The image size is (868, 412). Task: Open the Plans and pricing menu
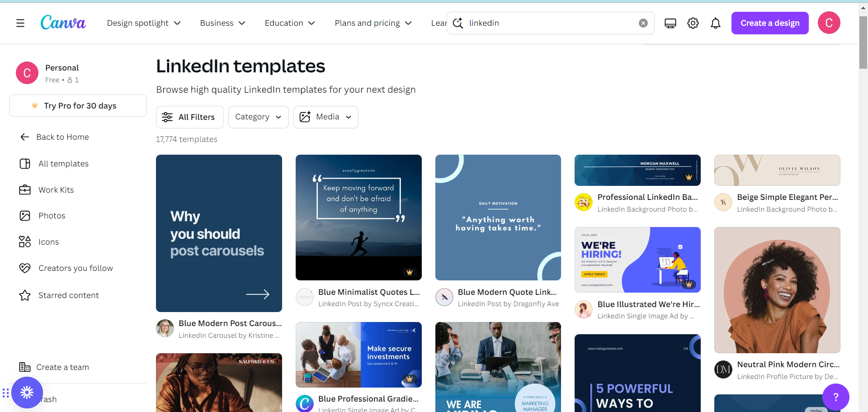coord(373,23)
